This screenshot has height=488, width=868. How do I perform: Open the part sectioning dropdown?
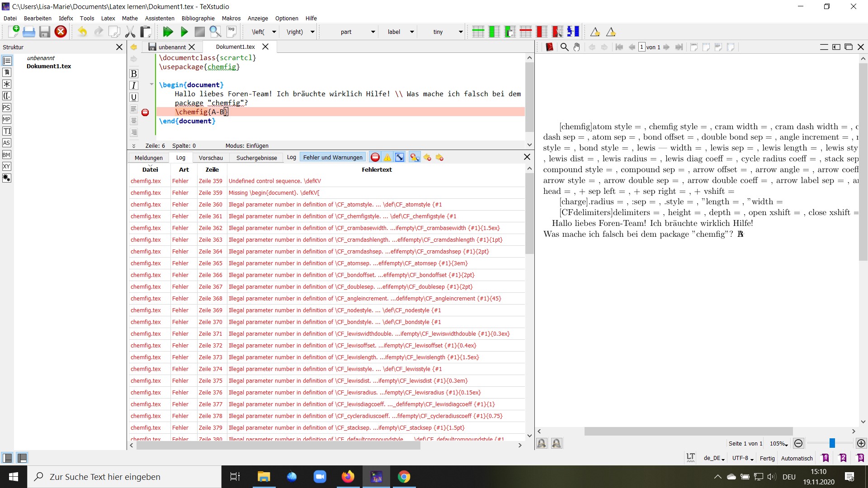point(373,32)
